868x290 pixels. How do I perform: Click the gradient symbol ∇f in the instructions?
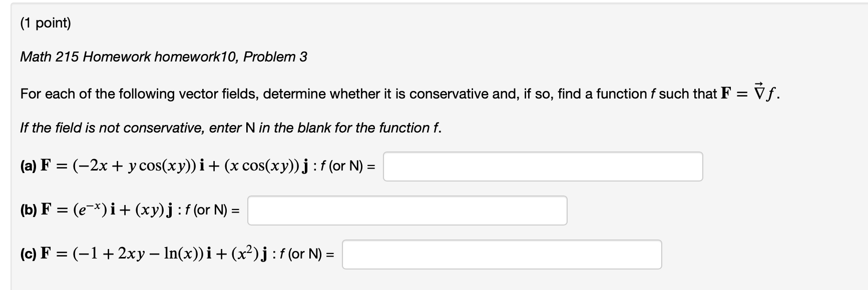point(764,92)
